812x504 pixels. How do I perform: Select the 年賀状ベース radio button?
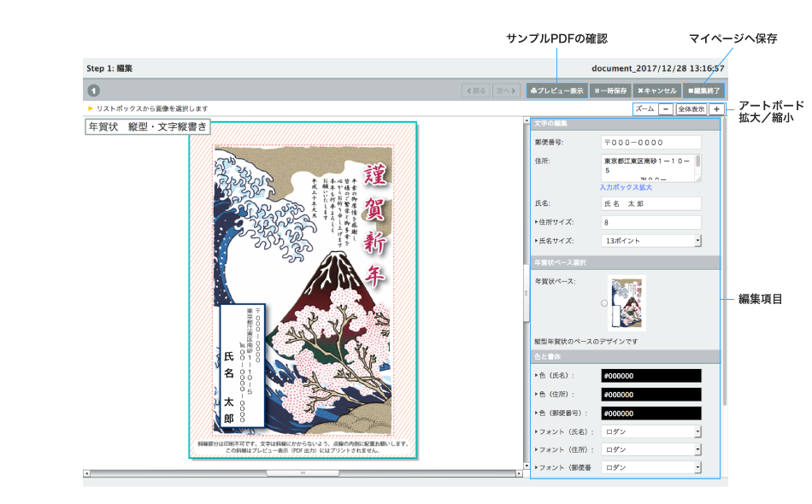pyautogui.click(x=603, y=303)
